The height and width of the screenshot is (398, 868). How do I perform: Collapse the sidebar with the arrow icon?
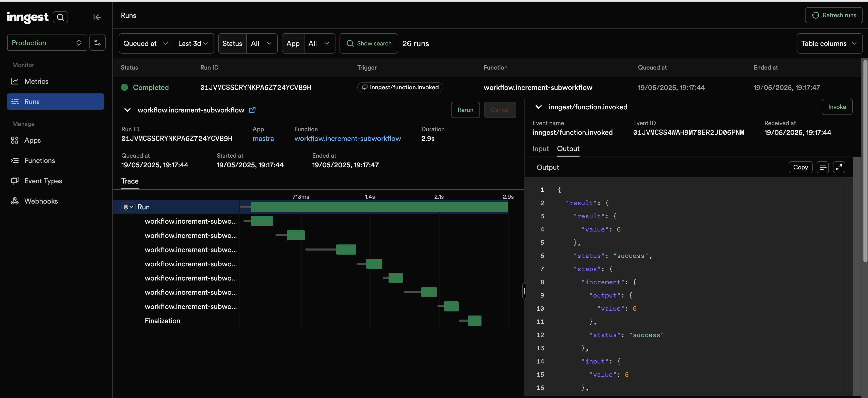coord(97,17)
